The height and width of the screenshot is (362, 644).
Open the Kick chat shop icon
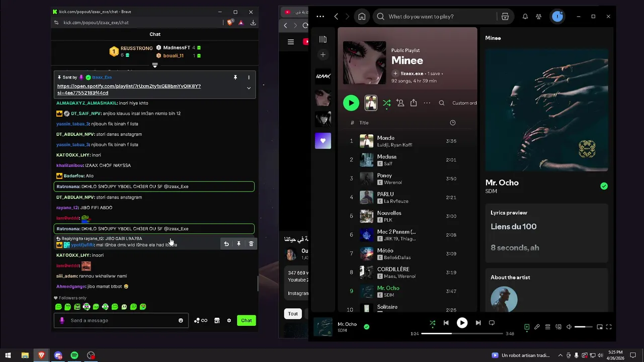(x=217, y=320)
